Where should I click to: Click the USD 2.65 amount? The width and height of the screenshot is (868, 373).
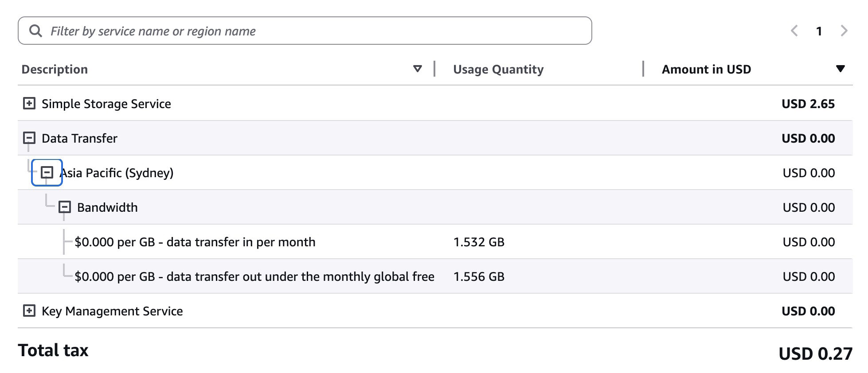pyautogui.click(x=808, y=104)
